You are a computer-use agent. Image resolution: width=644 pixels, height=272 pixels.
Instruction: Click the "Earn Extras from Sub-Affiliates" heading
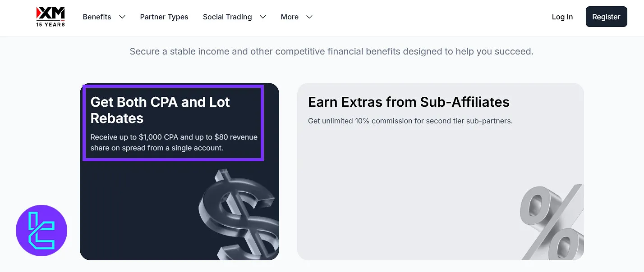(409, 102)
